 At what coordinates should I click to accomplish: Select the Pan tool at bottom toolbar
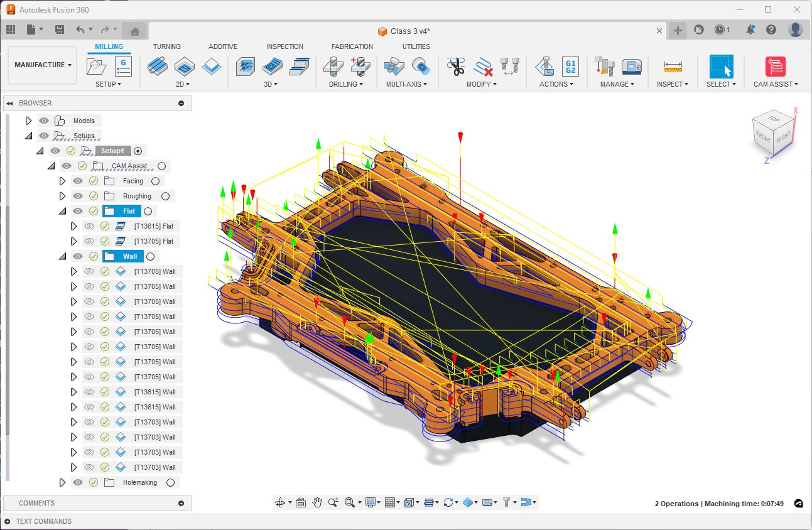[x=317, y=502]
